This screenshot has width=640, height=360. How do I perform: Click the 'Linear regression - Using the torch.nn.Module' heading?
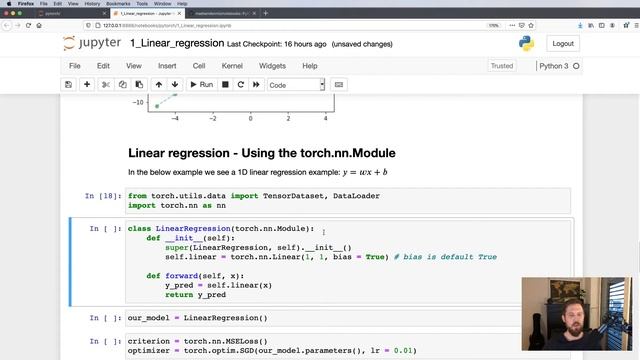tap(262, 153)
